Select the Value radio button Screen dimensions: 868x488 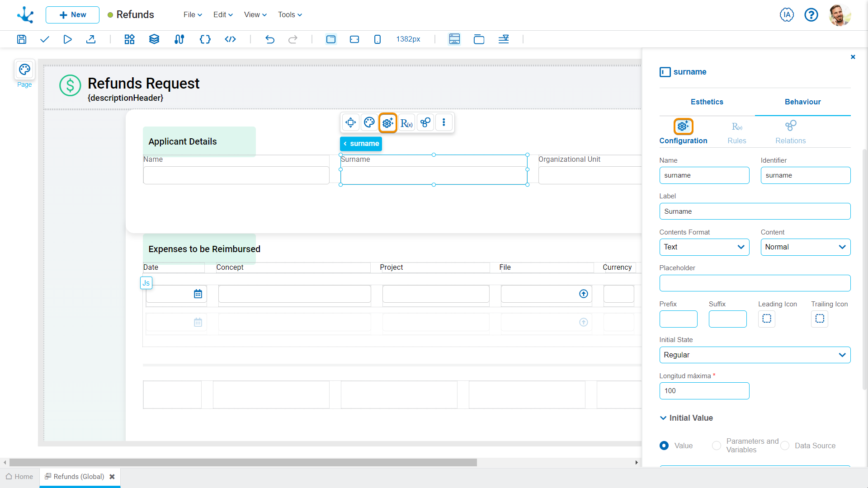pyautogui.click(x=664, y=446)
